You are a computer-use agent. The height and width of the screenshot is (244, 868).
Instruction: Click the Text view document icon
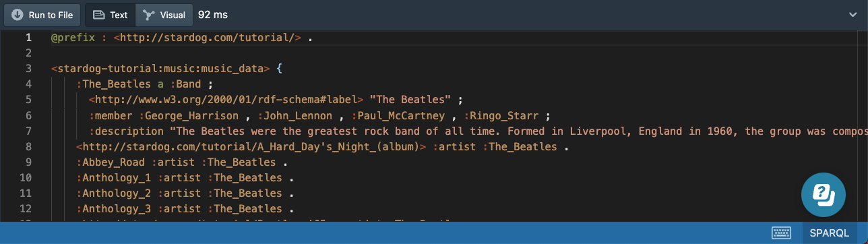98,15
